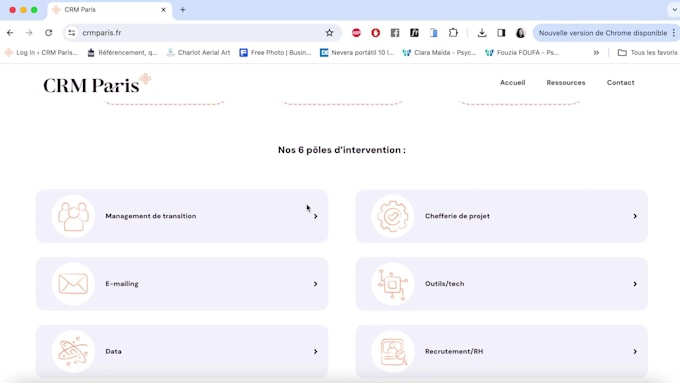Screen dimensions: 680x383
Task: Click the red ABP extension icon
Action: coord(356,33)
